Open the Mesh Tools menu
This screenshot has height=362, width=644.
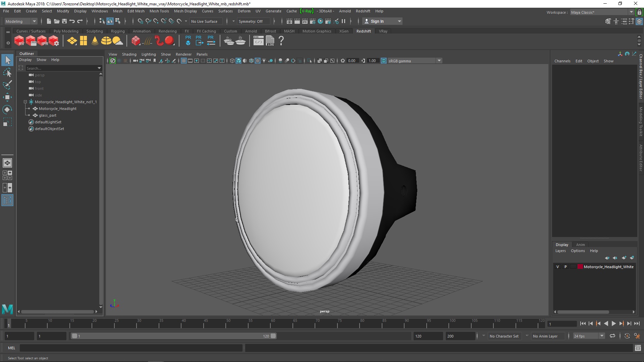[x=159, y=11]
